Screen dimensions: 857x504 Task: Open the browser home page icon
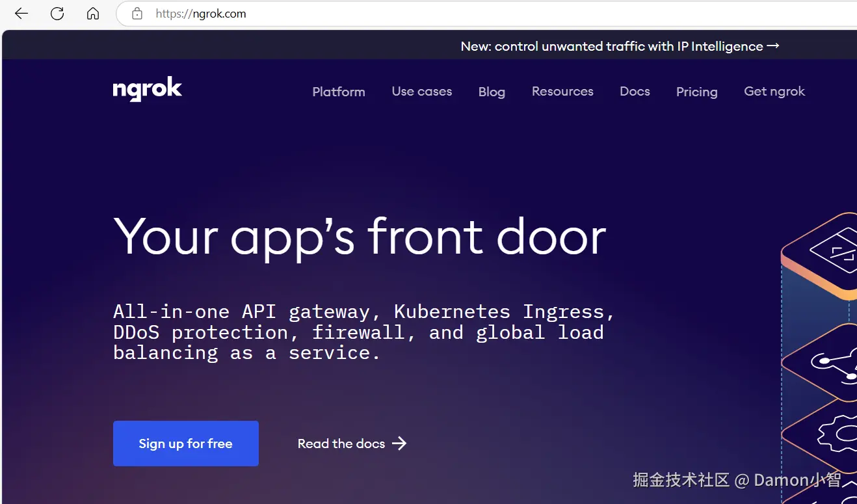pyautogui.click(x=93, y=14)
